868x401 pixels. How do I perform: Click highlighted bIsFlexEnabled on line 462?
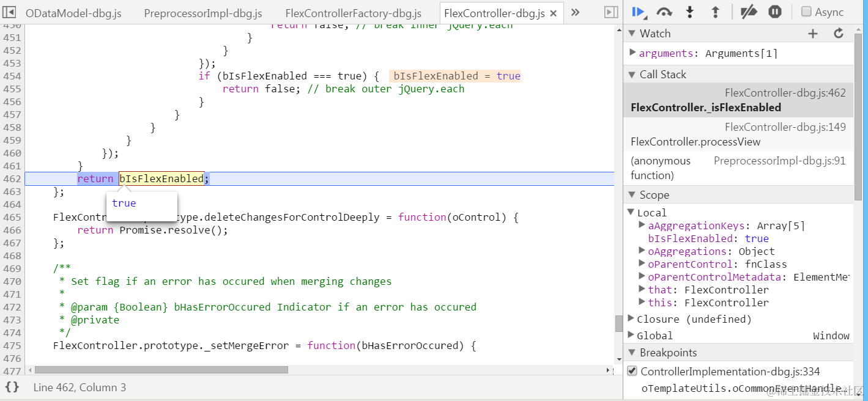[161, 178]
